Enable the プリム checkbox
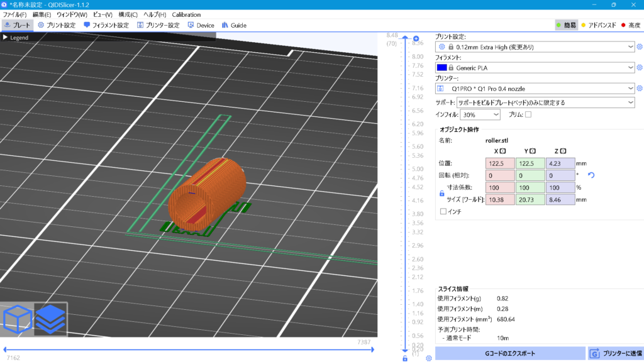The width and height of the screenshot is (644, 362). pos(529,114)
